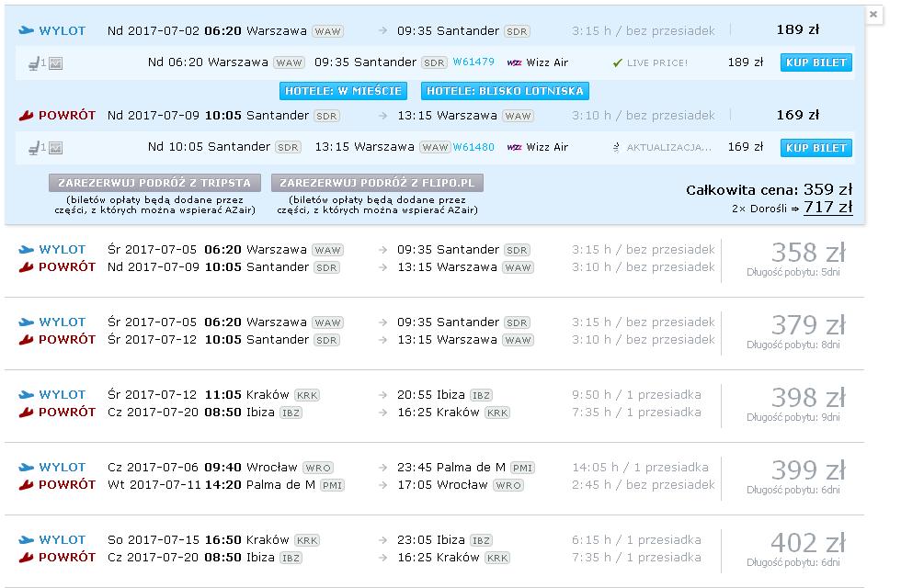The height and width of the screenshot is (588, 901).
Task: Click the image icon beside outbound seat icon
Action: [x=56, y=63]
